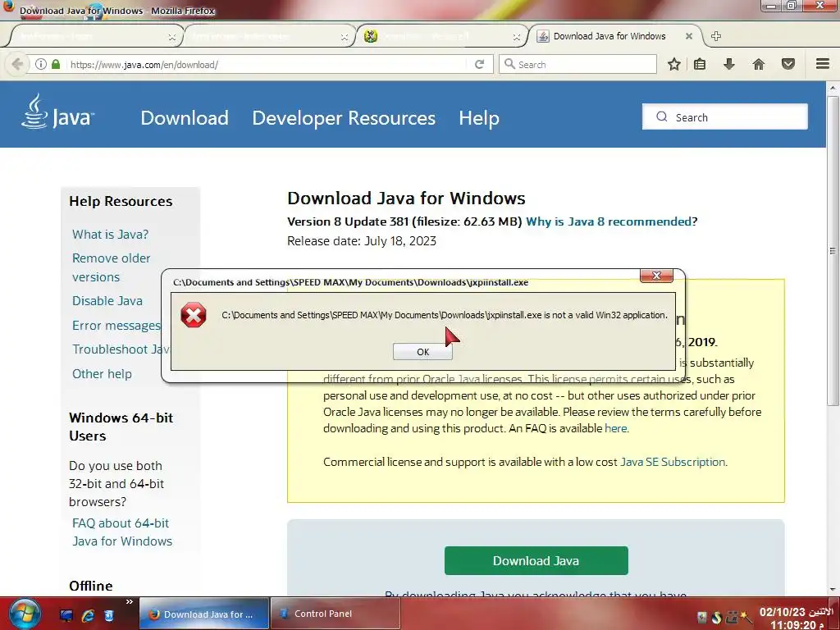Viewport: 840px width, 630px height.
Task: Click the green padlock security icon
Action: 56,64
